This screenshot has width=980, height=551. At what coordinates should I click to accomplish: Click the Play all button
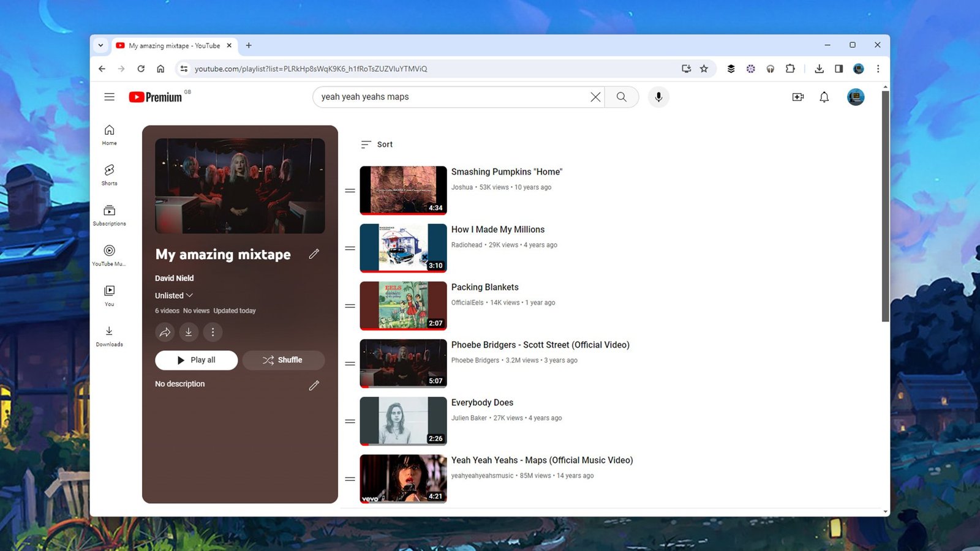[196, 360]
